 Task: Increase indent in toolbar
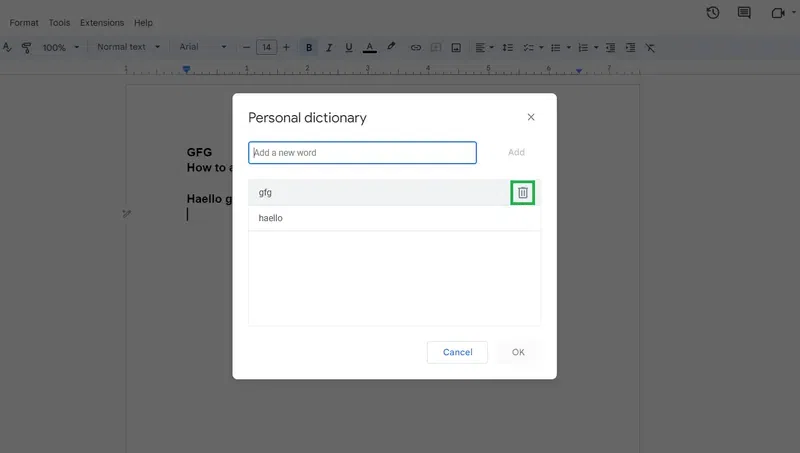pyautogui.click(x=631, y=47)
